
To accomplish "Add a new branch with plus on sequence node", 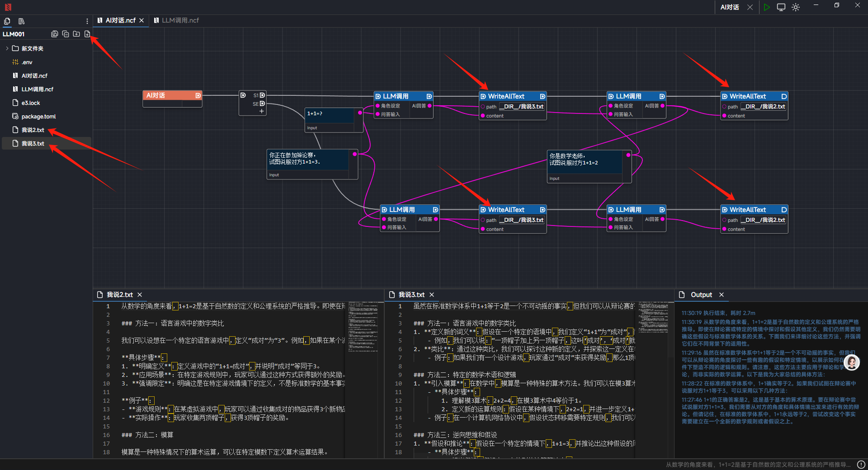I will pyautogui.click(x=261, y=111).
